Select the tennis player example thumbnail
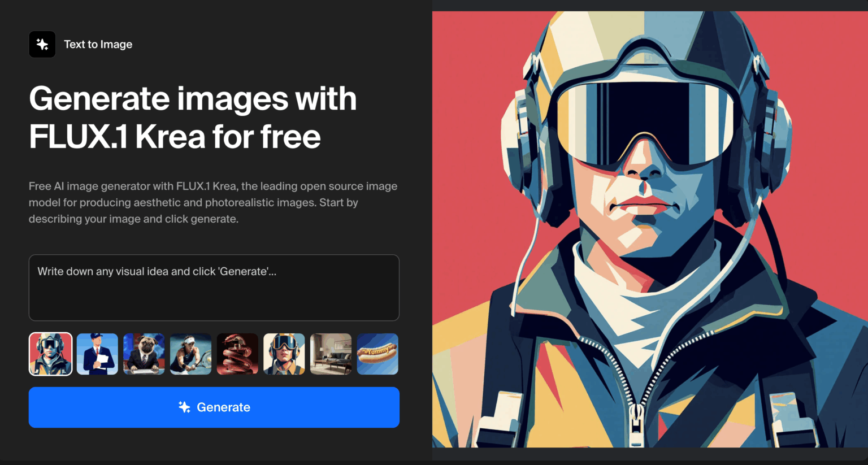Image resolution: width=868 pixels, height=465 pixels. [x=191, y=354]
